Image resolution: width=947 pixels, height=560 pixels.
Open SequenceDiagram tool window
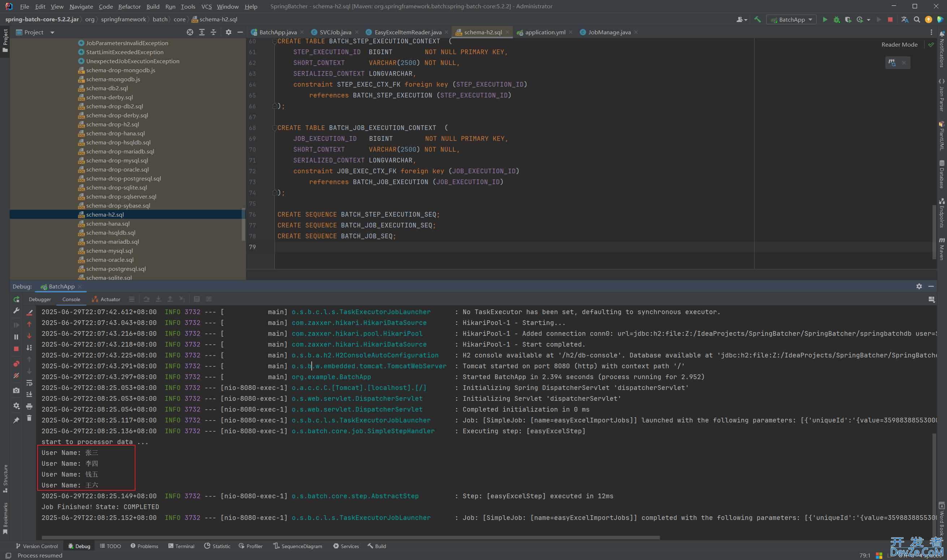pyautogui.click(x=298, y=546)
